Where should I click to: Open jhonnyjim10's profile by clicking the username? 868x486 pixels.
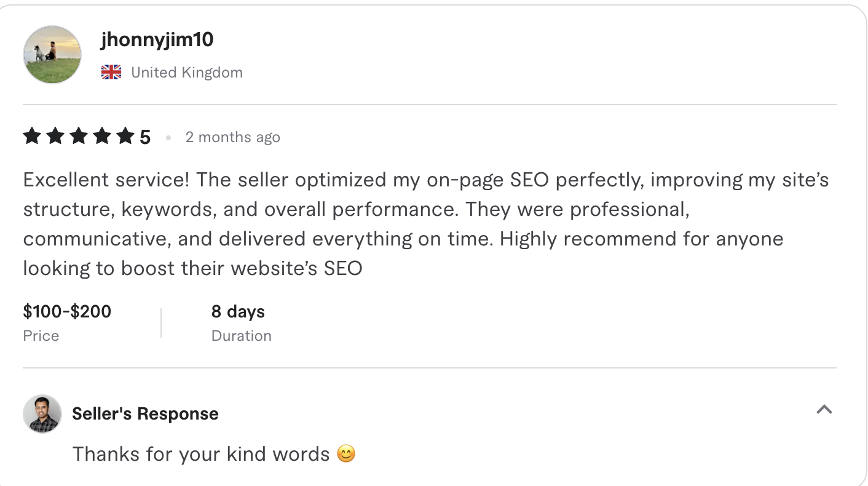157,39
